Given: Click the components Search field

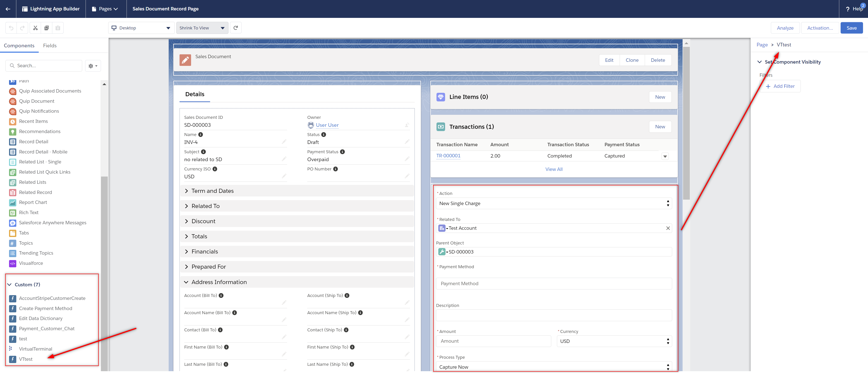Looking at the screenshot, I should point(44,66).
